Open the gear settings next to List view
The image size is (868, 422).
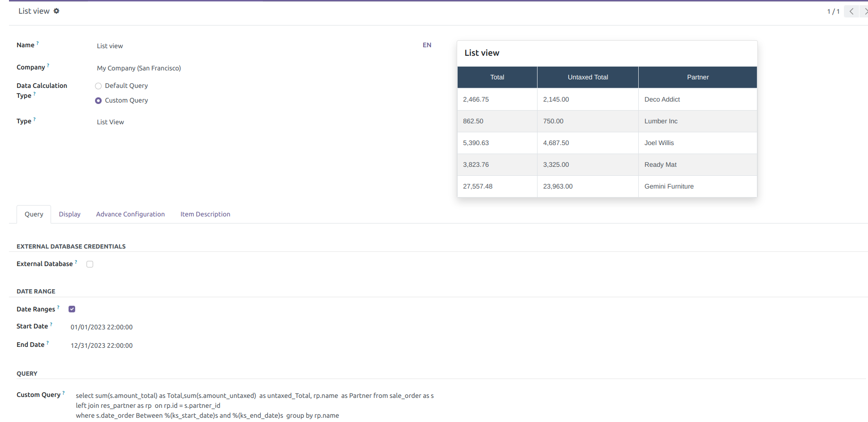click(56, 11)
